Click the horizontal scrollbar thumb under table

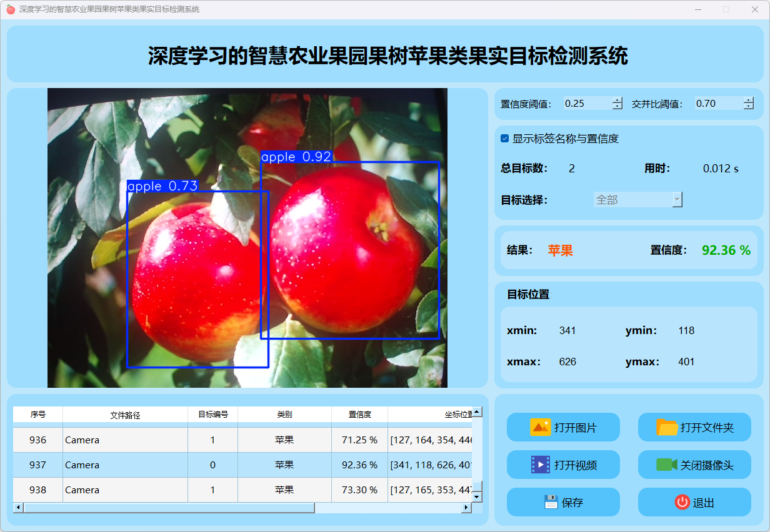pos(169,508)
